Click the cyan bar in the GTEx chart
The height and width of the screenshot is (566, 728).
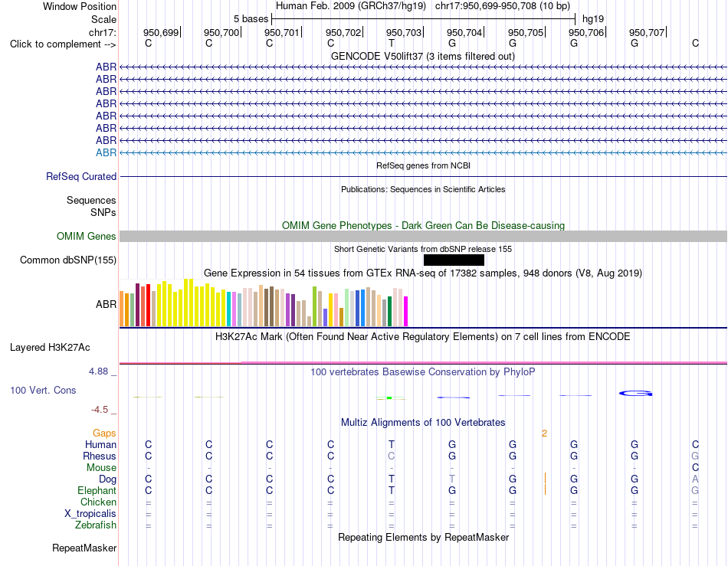click(x=229, y=309)
